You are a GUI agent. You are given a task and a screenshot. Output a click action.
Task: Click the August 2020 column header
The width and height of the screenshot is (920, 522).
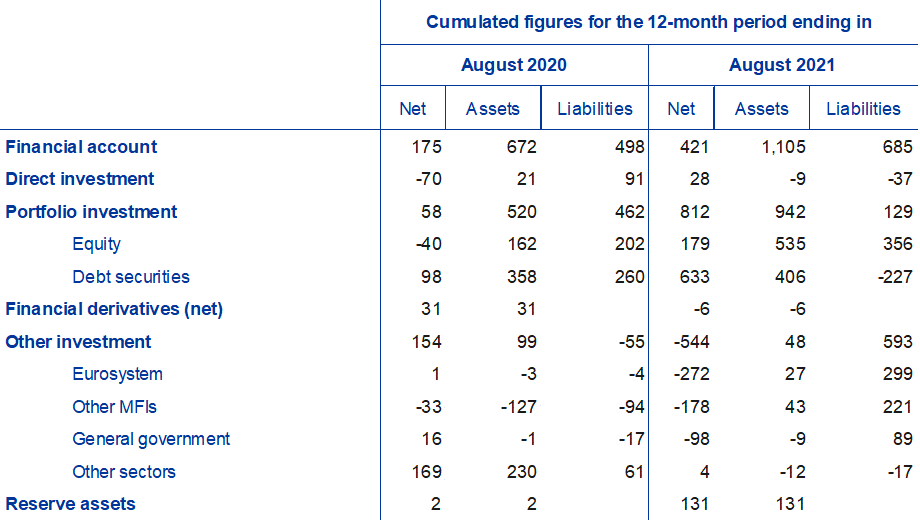click(x=513, y=66)
